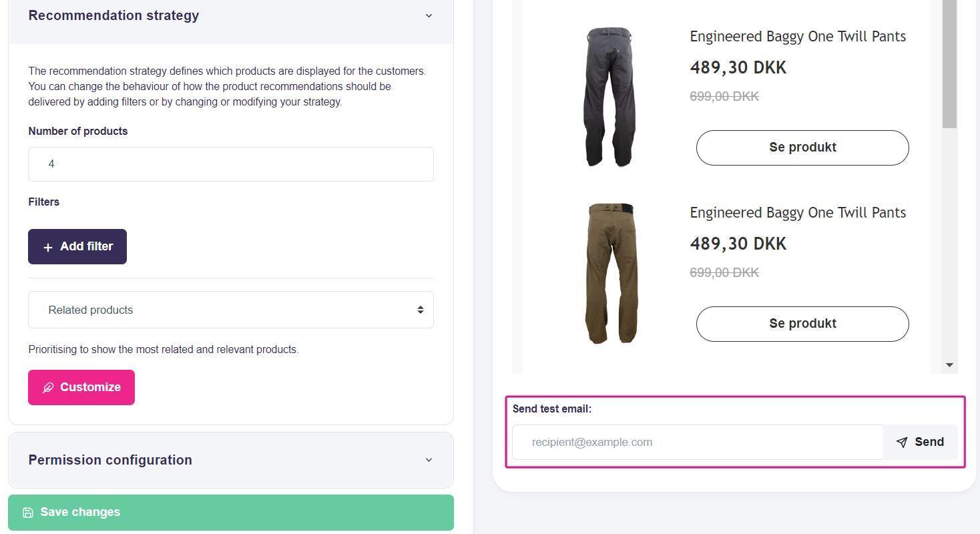Click the first Engineered Baggy One Twill Pants title
The width and height of the screenshot is (980, 534).
pos(798,37)
